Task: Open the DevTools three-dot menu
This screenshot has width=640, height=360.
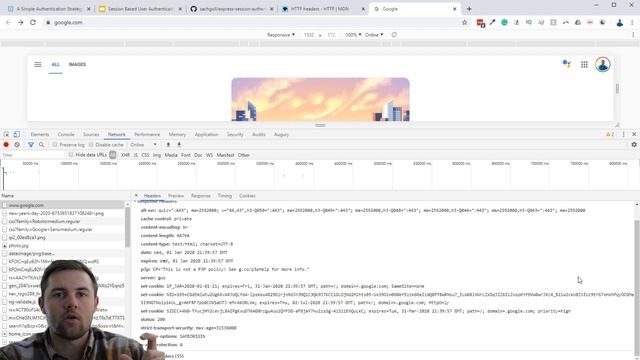Action: (x=623, y=134)
